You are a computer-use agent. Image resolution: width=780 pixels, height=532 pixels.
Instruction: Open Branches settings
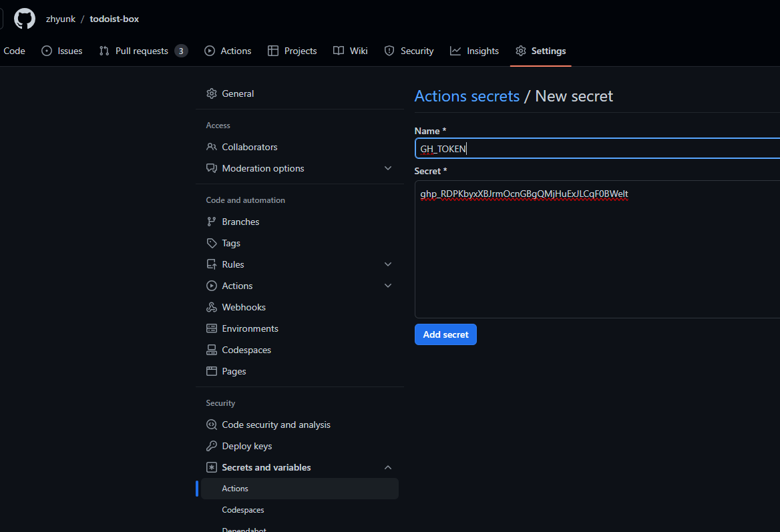click(299, 221)
